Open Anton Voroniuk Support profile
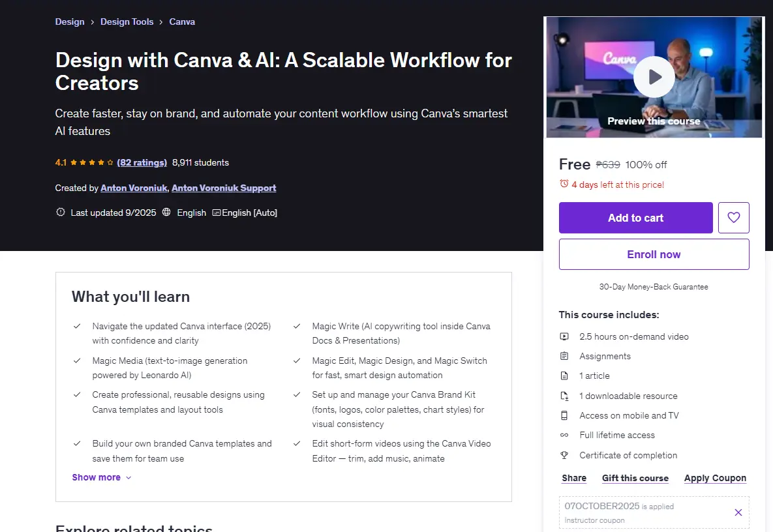Image resolution: width=773 pixels, height=532 pixels. click(224, 188)
